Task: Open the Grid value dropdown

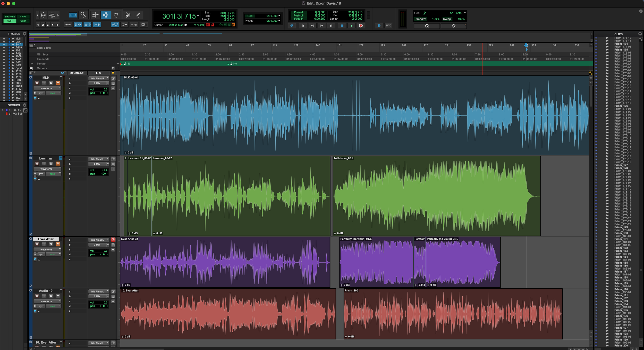Action: [x=279, y=16]
